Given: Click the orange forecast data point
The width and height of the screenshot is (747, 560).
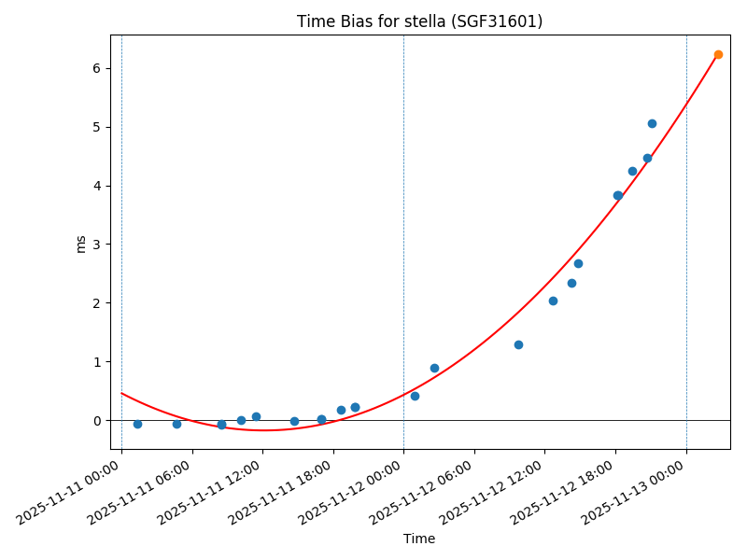Looking at the screenshot, I should pos(718,54).
